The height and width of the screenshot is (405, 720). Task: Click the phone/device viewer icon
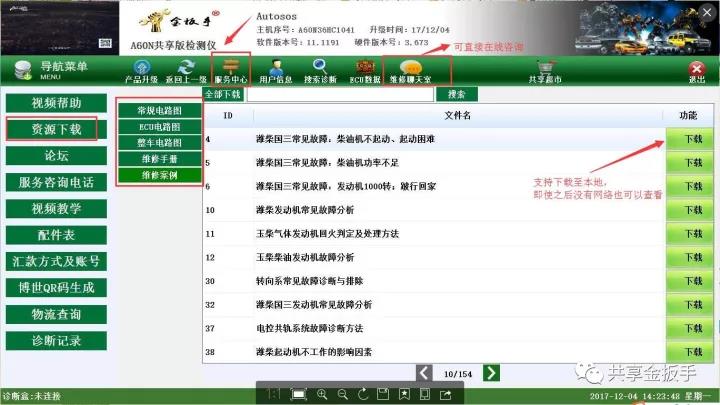pos(425,394)
